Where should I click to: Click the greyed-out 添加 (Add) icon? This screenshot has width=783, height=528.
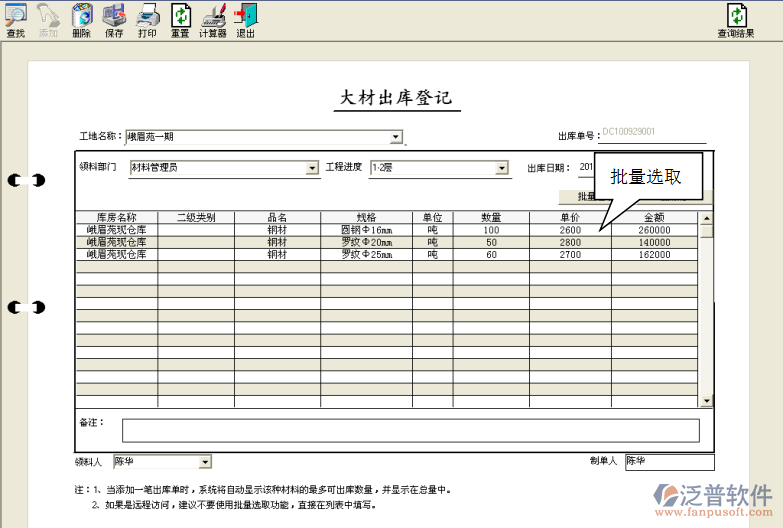click(48, 18)
